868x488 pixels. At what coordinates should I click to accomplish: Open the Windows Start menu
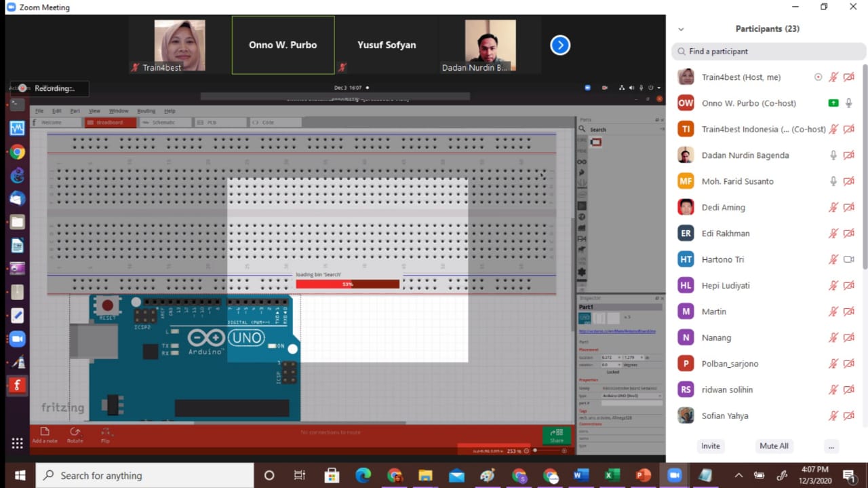[x=20, y=475]
